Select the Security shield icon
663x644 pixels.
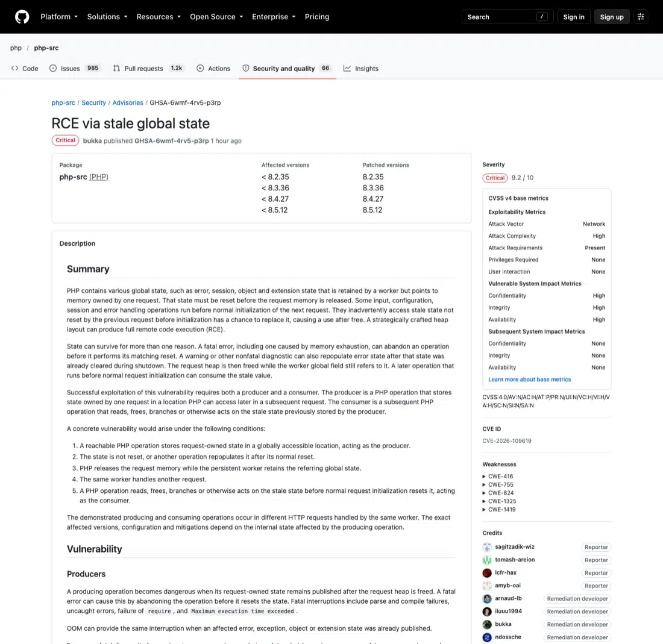pos(246,68)
